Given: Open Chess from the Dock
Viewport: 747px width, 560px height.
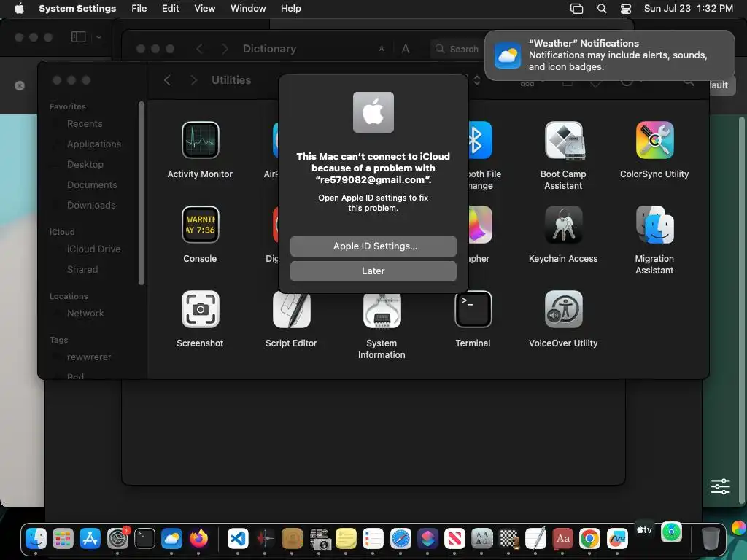Looking at the screenshot, I should coord(508,539).
